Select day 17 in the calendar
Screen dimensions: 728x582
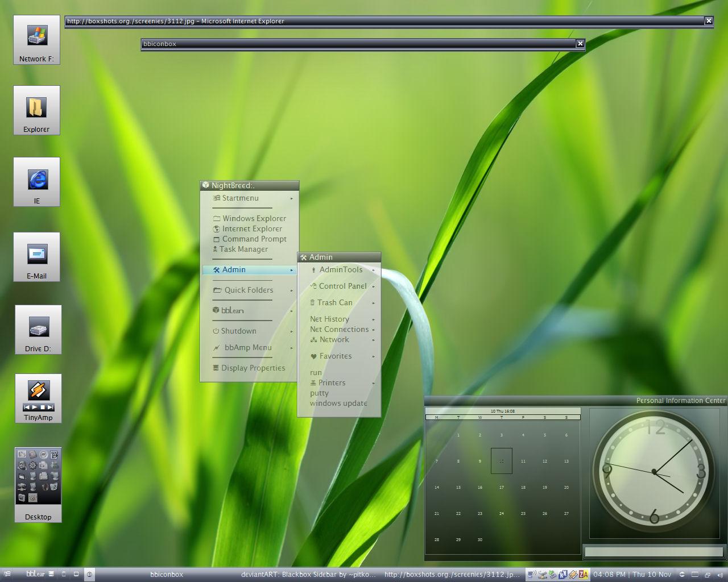point(501,487)
